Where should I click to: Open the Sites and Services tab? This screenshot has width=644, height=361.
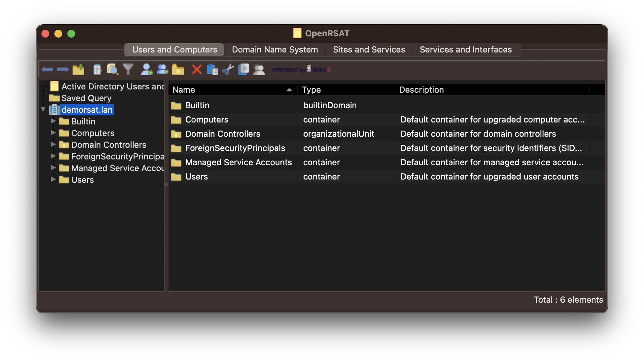pyautogui.click(x=369, y=50)
